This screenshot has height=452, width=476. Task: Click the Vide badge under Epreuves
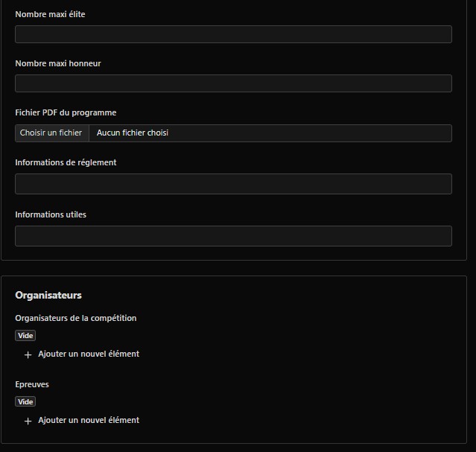coord(25,402)
